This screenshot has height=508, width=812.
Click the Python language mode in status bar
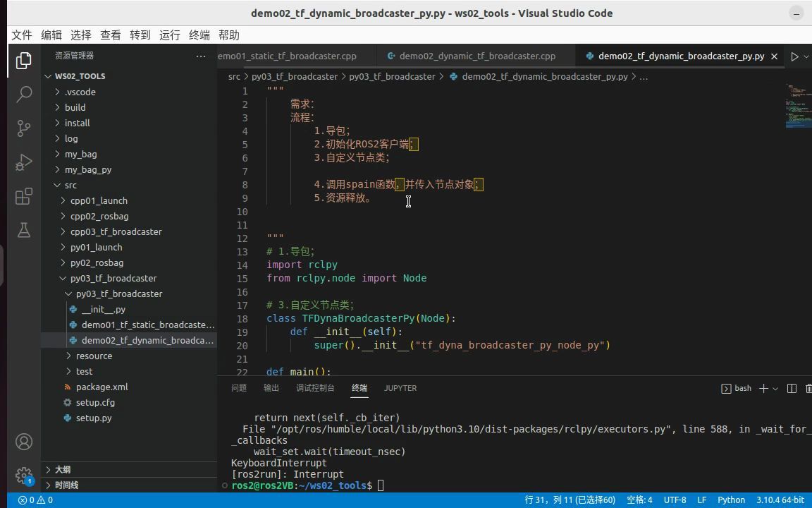[x=731, y=500]
